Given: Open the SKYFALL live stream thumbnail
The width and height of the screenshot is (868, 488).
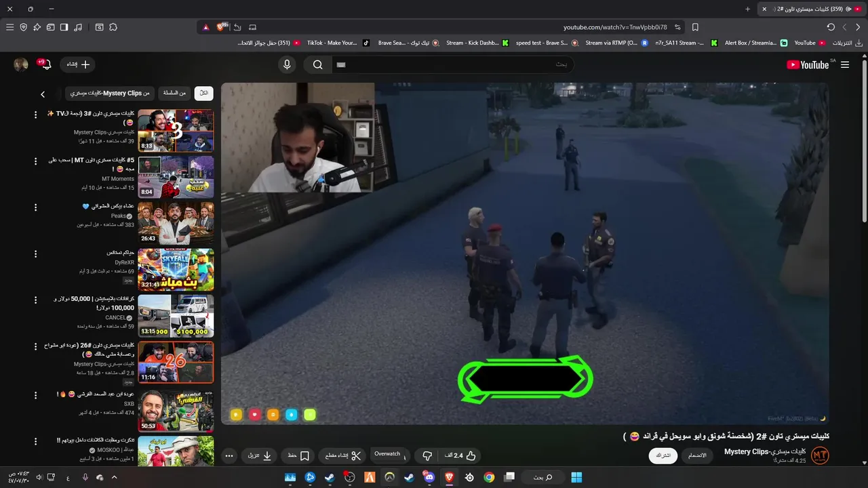Looking at the screenshot, I should coord(176,270).
